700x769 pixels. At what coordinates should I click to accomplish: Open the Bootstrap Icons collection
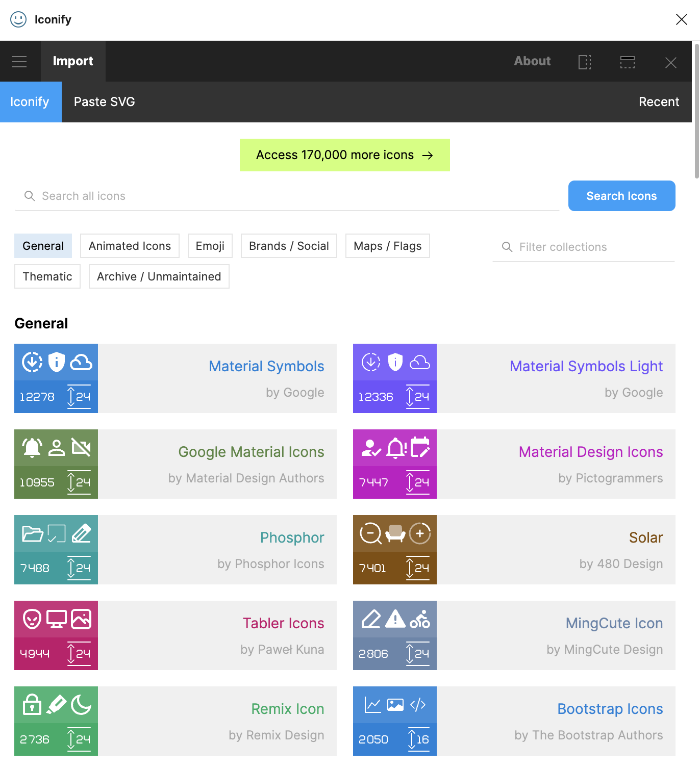pyautogui.click(x=514, y=721)
